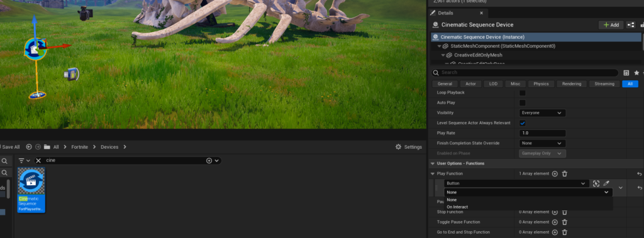
Task: Switch to the Details tab
Action: (446, 13)
